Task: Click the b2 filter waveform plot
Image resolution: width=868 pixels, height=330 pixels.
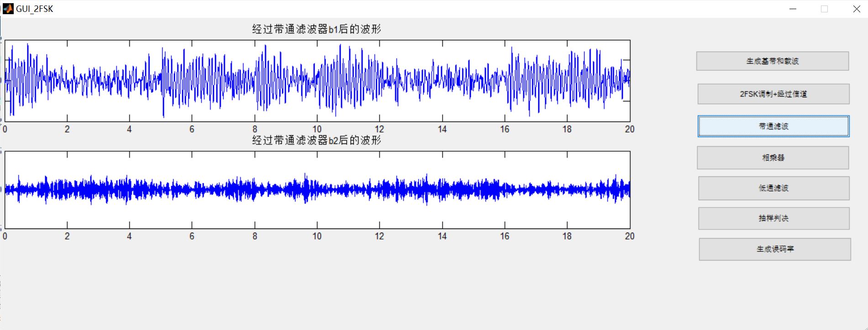Action: point(317,190)
